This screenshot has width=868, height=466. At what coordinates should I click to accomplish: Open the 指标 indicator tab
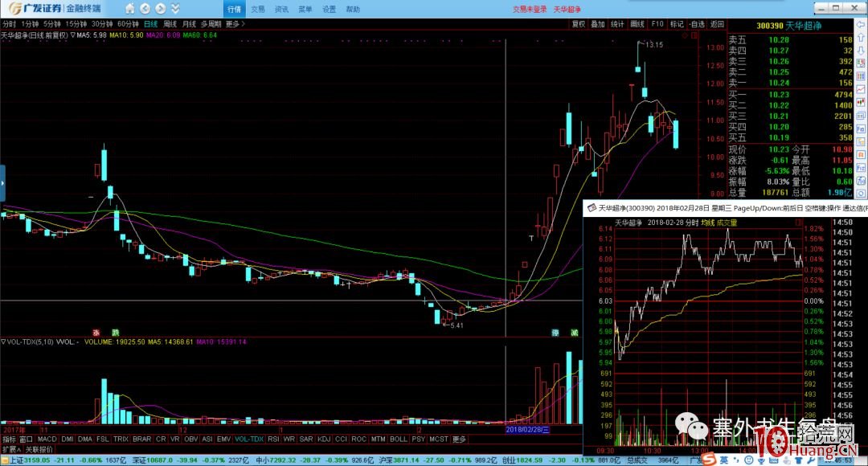[9, 439]
